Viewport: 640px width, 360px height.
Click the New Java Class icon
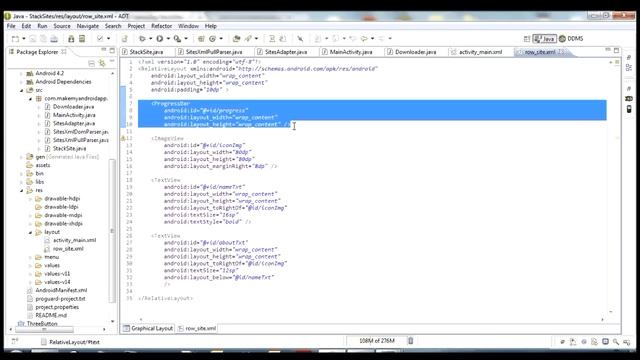tap(212, 39)
